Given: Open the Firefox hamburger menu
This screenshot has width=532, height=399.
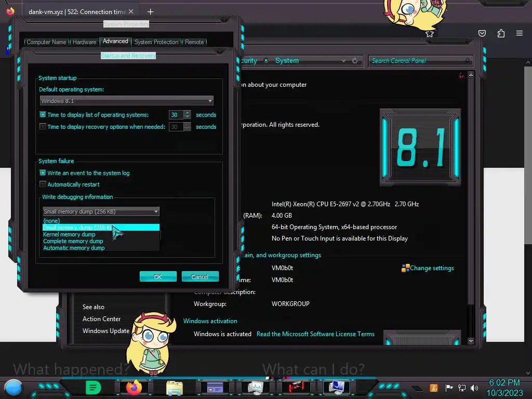Looking at the screenshot, I should point(520,33).
